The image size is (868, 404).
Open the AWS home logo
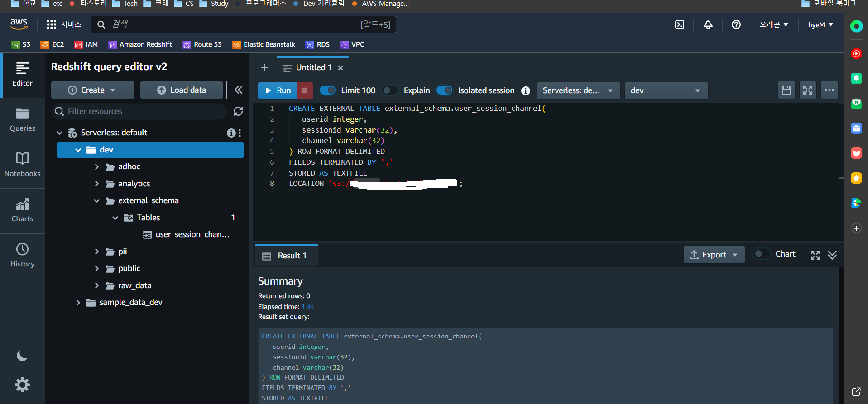19,24
